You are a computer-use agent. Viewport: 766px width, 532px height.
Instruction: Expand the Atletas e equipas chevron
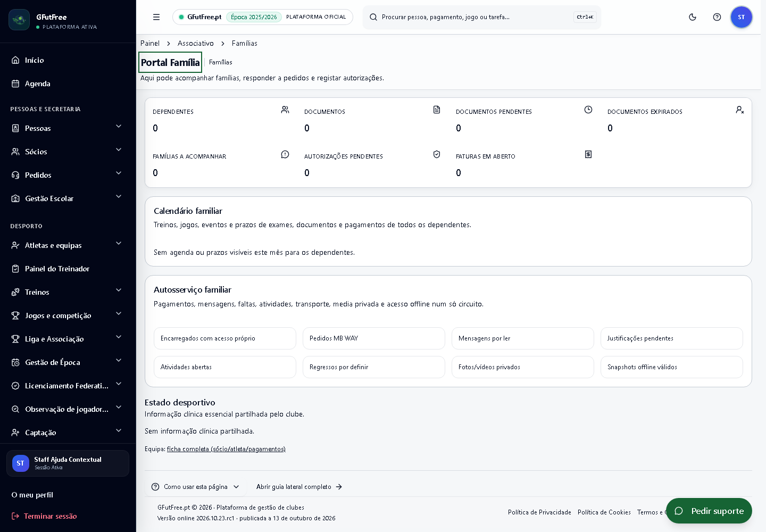pos(119,244)
